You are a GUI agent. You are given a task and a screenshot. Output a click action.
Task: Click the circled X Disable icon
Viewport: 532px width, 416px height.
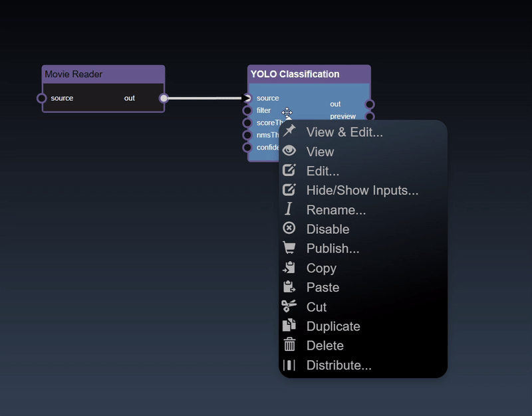[x=289, y=229]
